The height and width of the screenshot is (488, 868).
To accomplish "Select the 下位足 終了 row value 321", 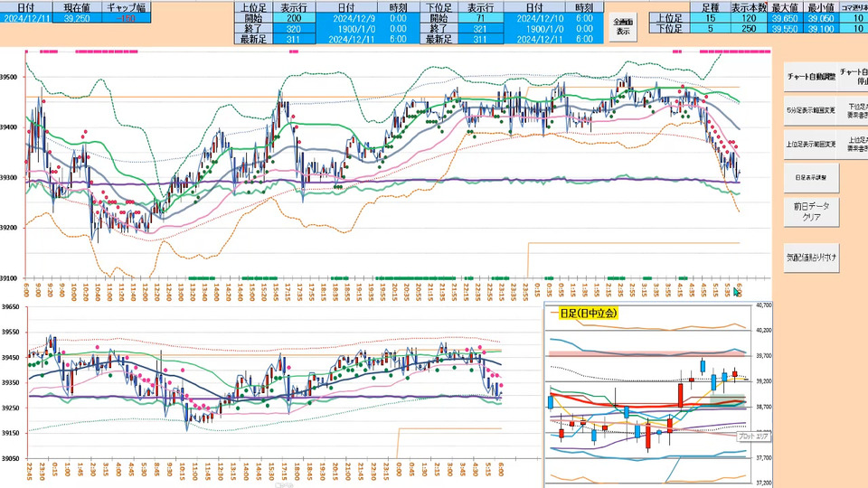I will point(480,29).
